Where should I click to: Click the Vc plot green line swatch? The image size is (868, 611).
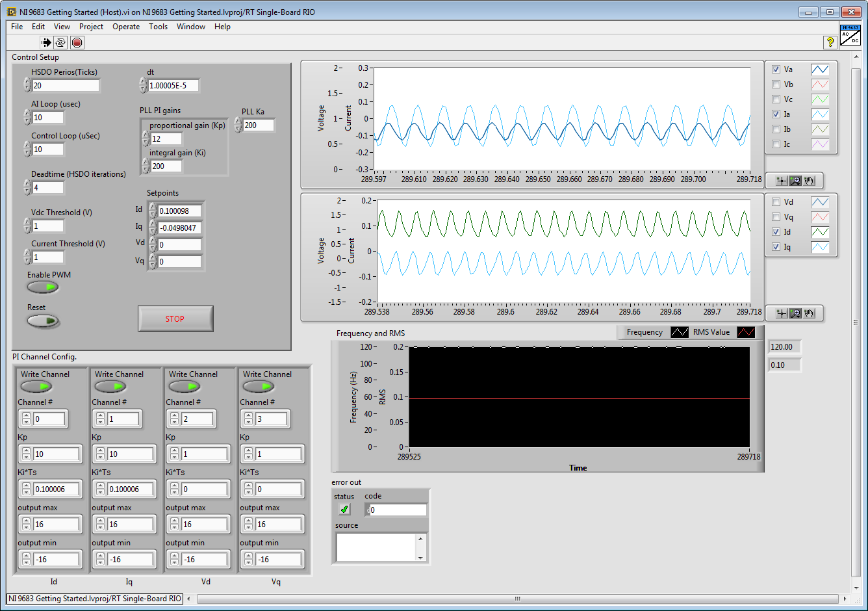(820, 99)
